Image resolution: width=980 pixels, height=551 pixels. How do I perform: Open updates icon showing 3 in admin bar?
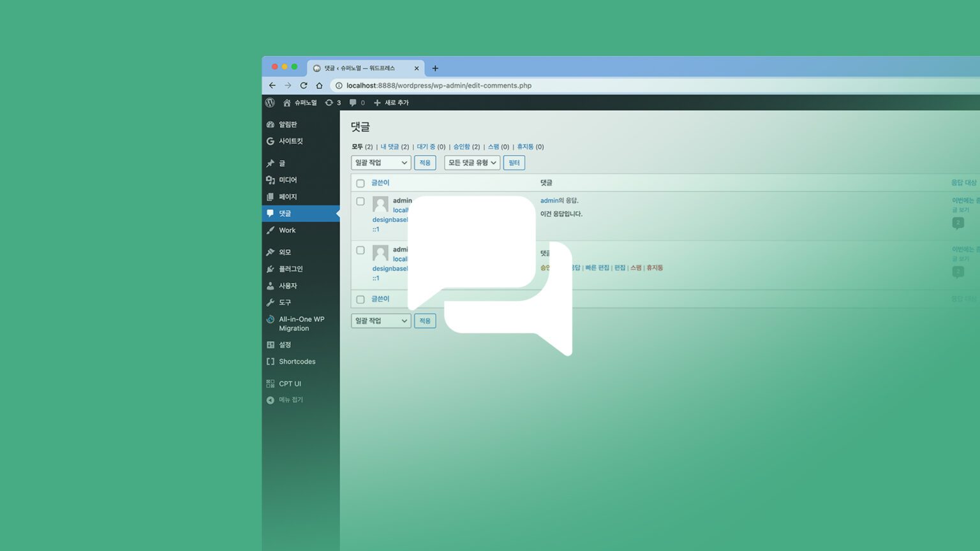click(332, 103)
